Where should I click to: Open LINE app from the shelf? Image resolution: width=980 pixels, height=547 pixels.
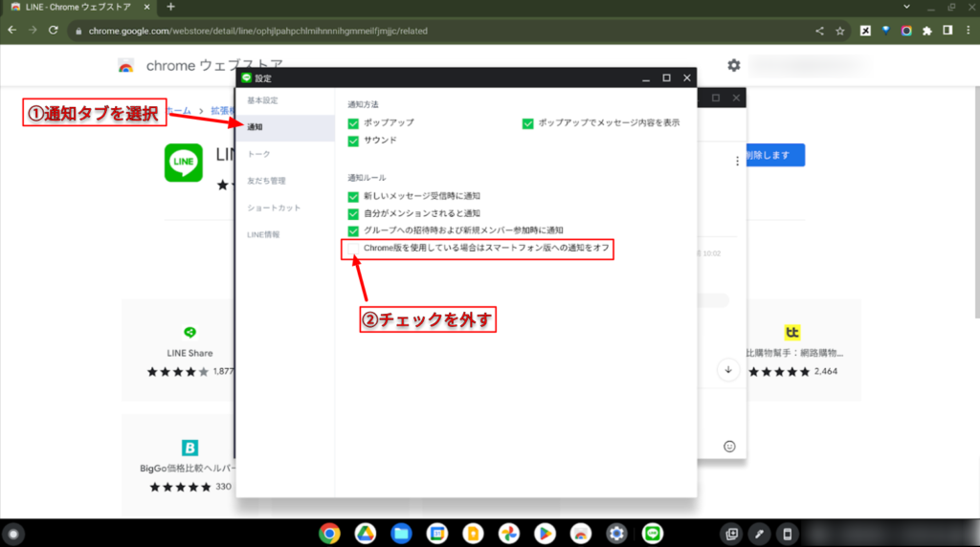[653, 534]
